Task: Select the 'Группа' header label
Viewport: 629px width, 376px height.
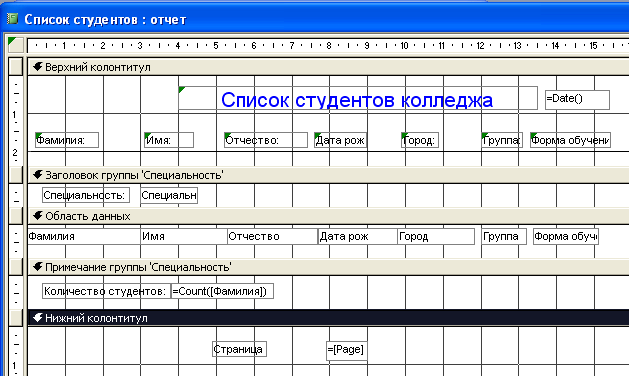Action: click(x=502, y=140)
